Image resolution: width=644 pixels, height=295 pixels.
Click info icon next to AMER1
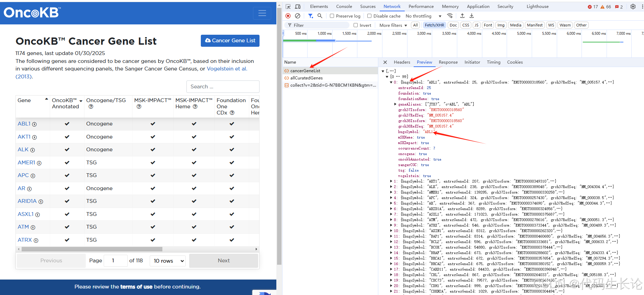pos(39,163)
